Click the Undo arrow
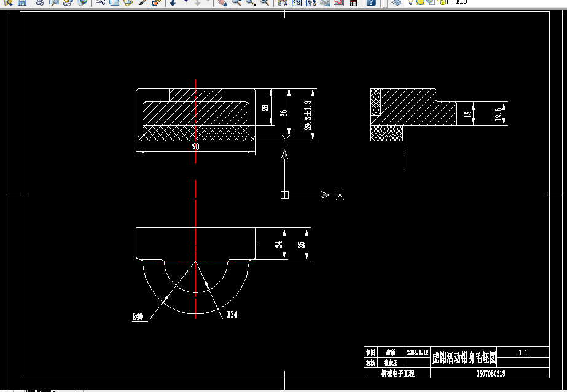Screen dimensions: 567x392 [x=173, y=2]
